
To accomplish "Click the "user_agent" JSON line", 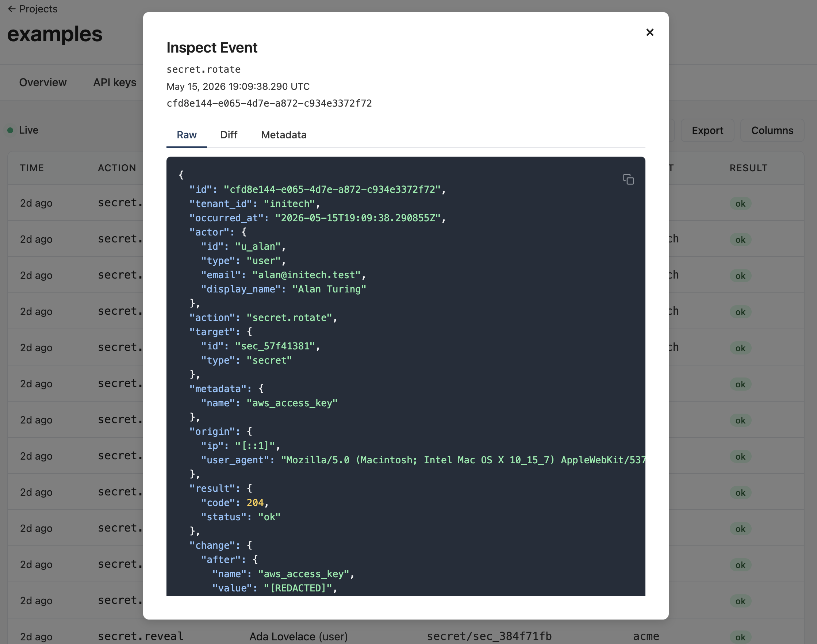I will click(x=423, y=460).
